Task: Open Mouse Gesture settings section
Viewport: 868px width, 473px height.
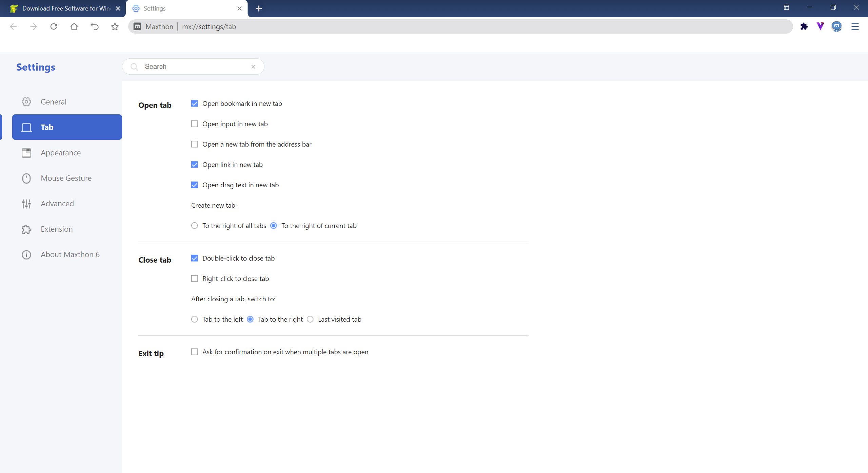Action: click(67, 178)
